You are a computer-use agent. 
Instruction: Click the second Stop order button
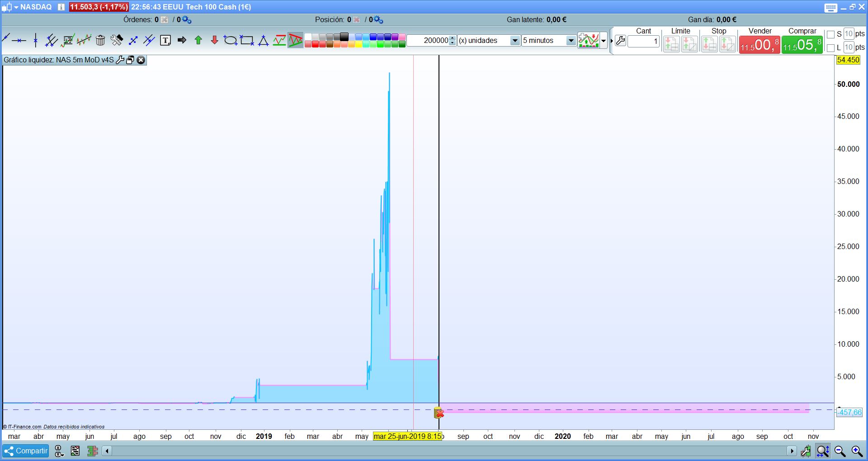pos(728,44)
